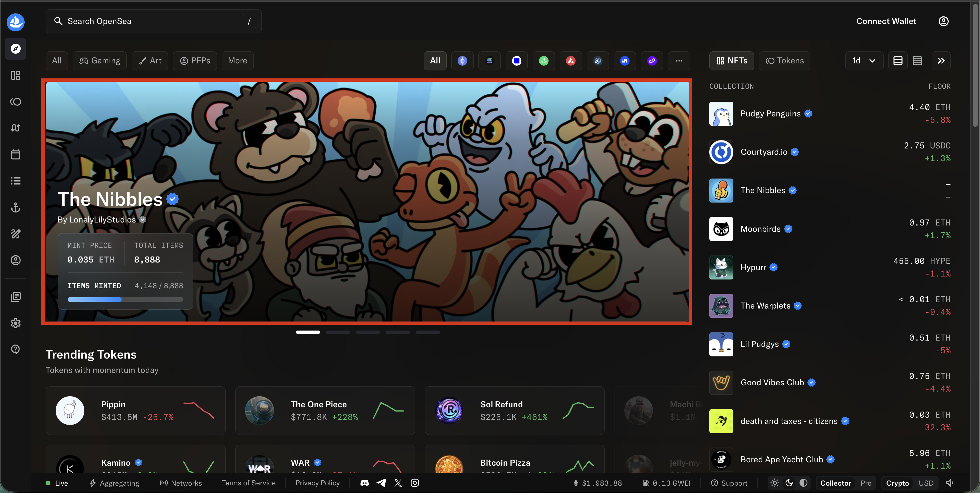Select the second hero banner carousel indicator
980x493 pixels.
pyautogui.click(x=338, y=332)
